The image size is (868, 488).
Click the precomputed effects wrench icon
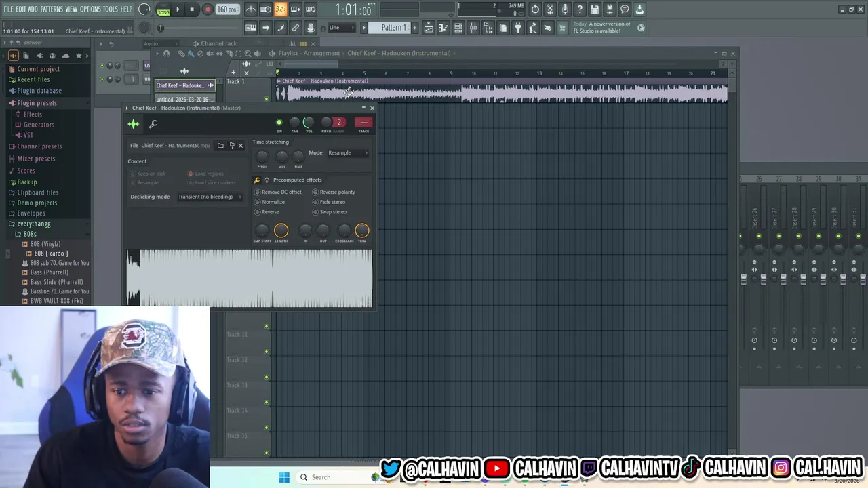(256, 180)
